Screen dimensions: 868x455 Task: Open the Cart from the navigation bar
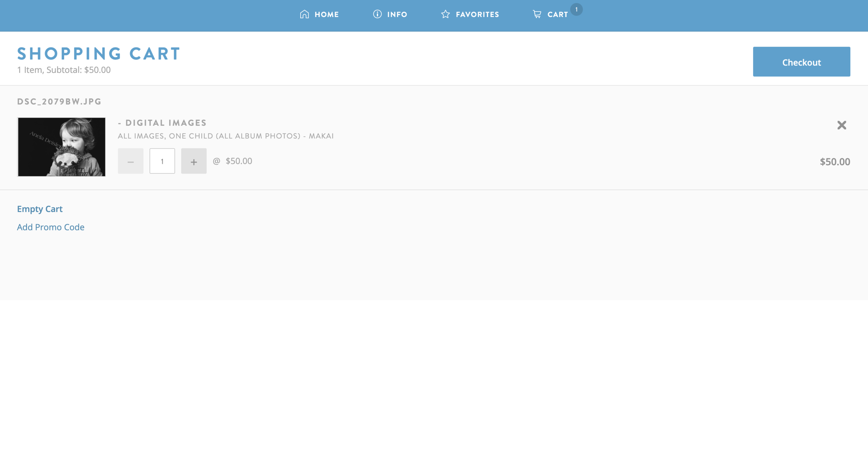point(550,14)
